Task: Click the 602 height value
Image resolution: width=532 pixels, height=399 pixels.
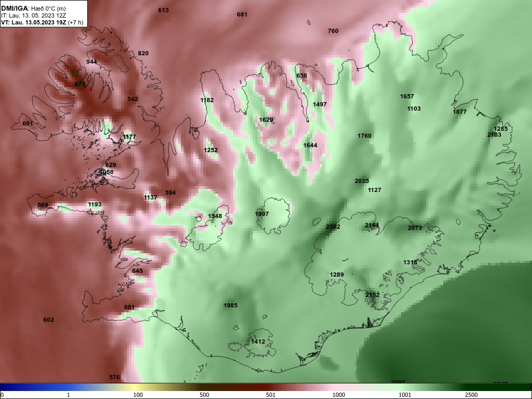Action: (x=48, y=320)
